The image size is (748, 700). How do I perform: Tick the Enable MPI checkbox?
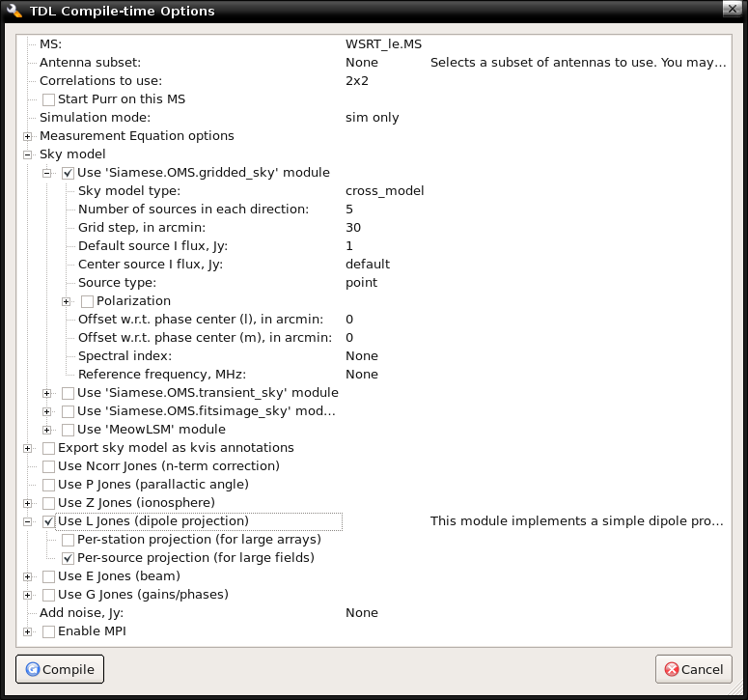click(48, 631)
